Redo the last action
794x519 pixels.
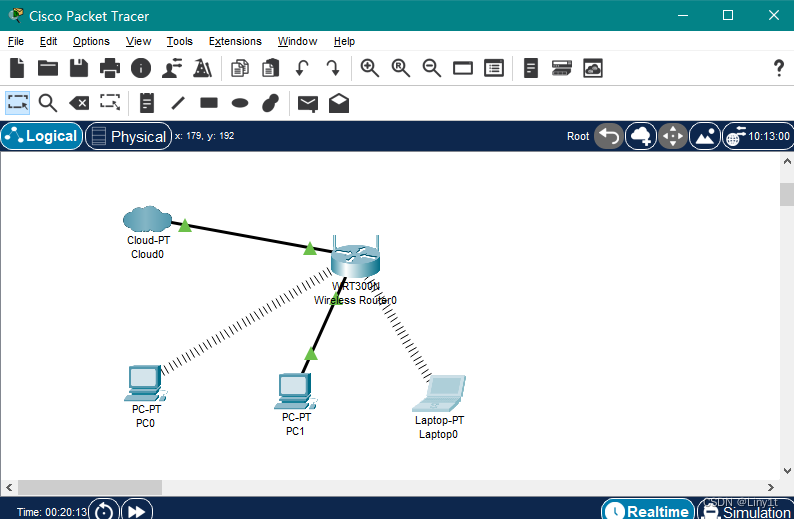tap(333, 68)
